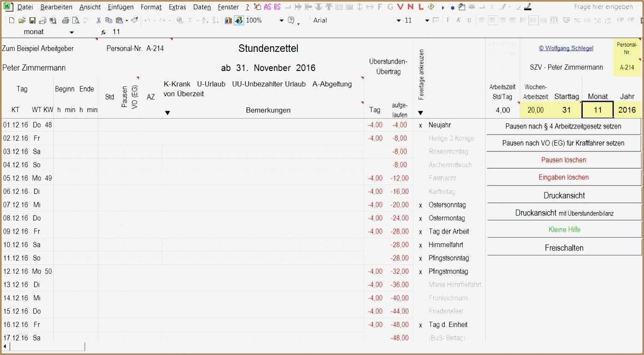The width and height of the screenshot is (644, 355).
Task: Open the font size dropdown
Action: (x=426, y=20)
